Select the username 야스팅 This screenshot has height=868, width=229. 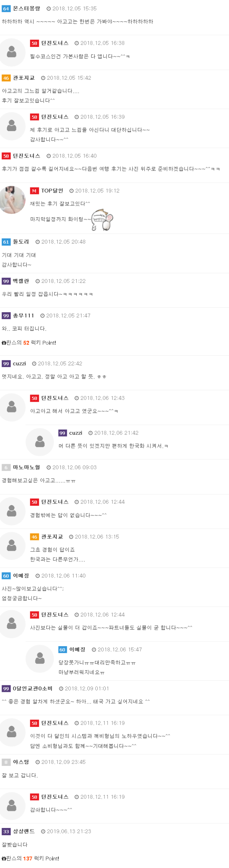coord(21,762)
